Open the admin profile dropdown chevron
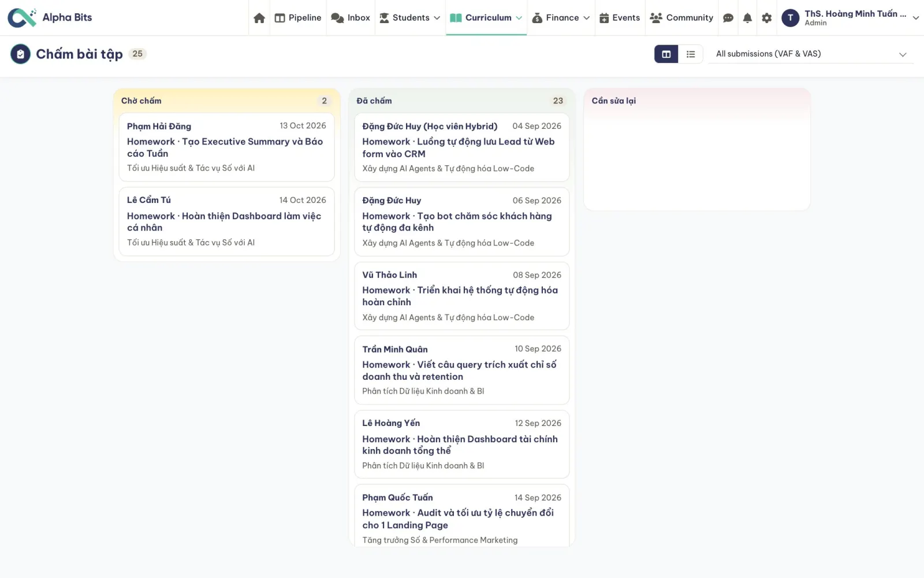Image resolution: width=924 pixels, height=578 pixels. [915, 18]
